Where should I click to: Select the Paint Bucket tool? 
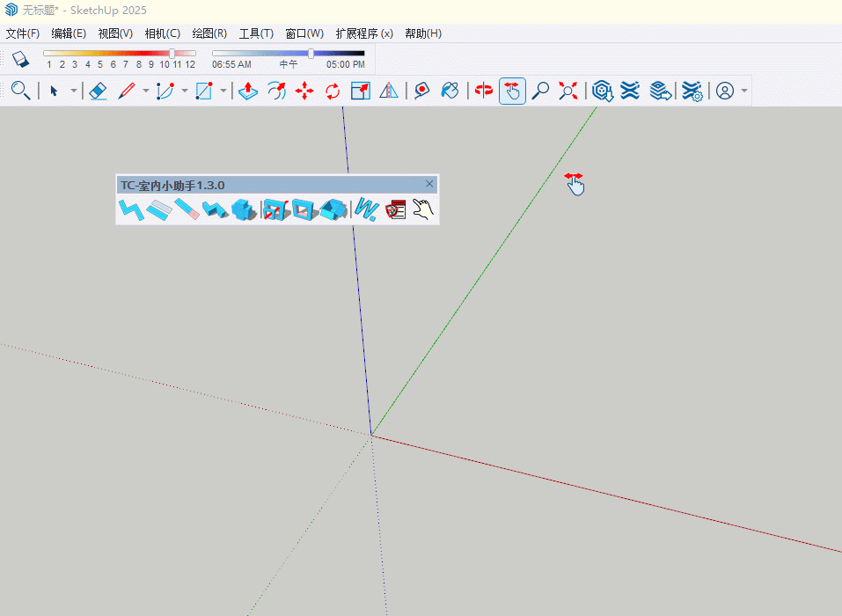click(x=450, y=91)
